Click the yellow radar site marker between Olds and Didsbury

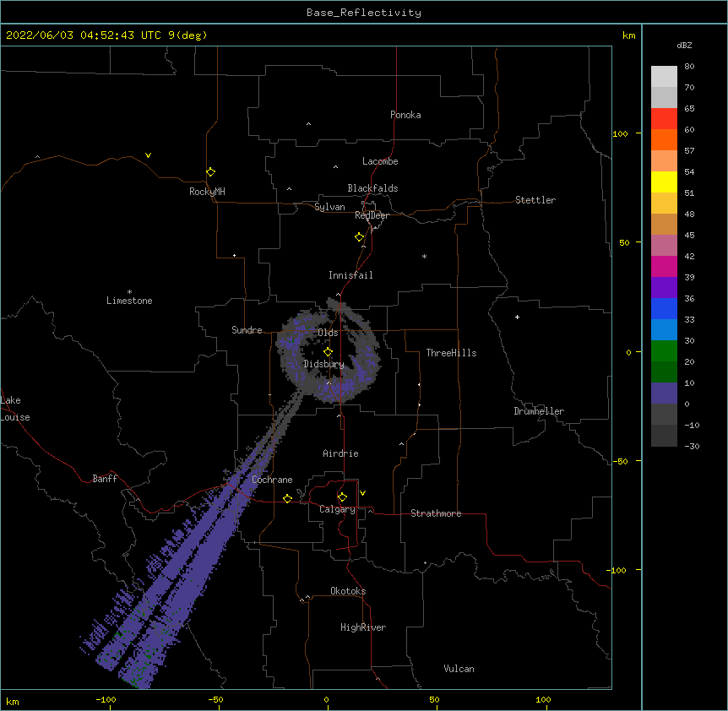(328, 352)
